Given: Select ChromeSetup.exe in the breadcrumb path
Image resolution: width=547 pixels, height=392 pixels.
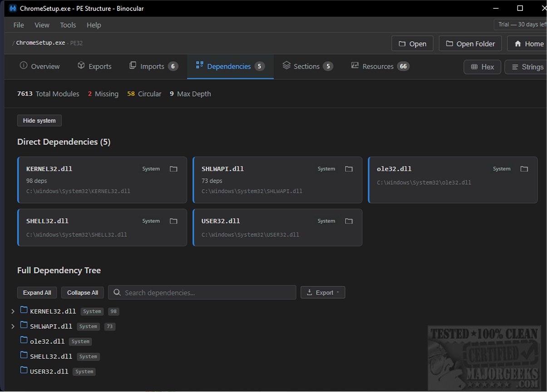Looking at the screenshot, I should [41, 43].
